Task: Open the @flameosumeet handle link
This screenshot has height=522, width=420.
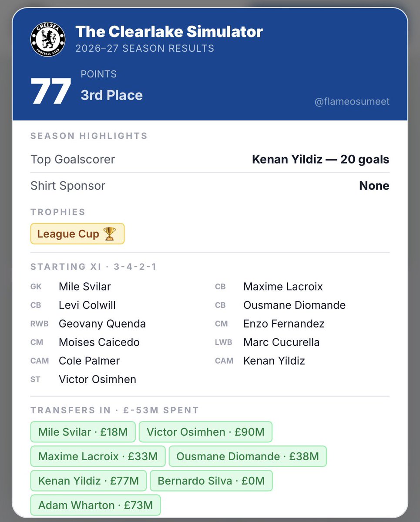Action: point(352,101)
